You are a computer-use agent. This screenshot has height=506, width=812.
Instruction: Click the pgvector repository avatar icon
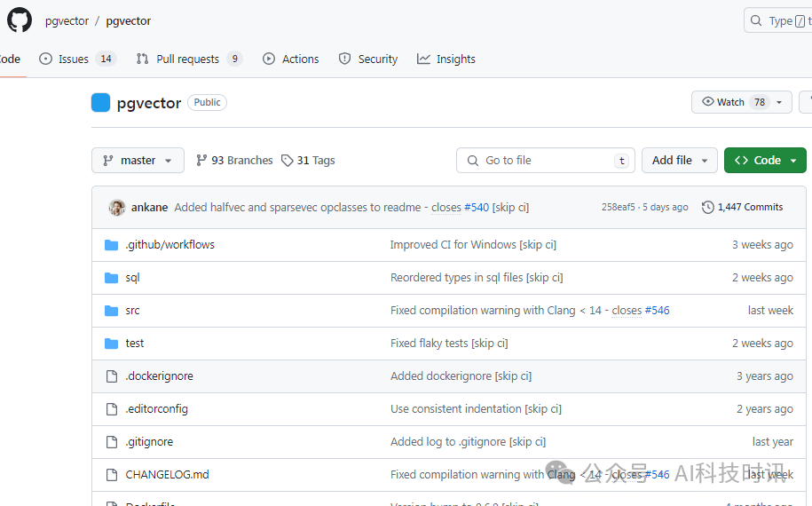coord(100,103)
